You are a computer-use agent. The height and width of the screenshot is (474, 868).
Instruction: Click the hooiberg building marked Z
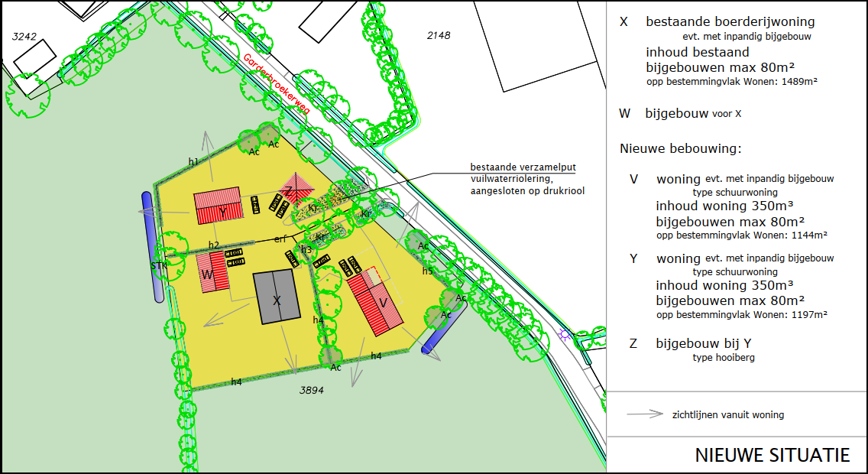[290, 189]
